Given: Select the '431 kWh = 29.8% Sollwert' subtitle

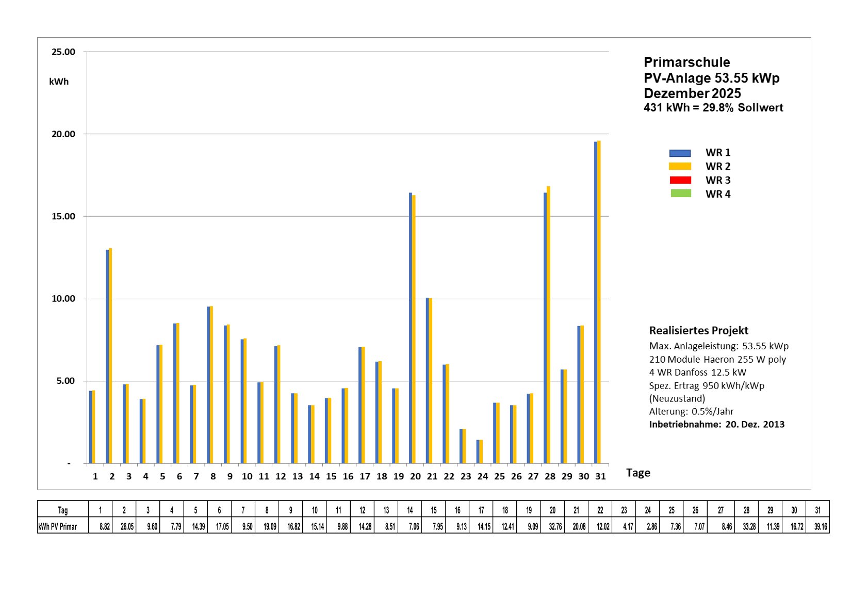Looking at the screenshot, I should coord(713,108).
